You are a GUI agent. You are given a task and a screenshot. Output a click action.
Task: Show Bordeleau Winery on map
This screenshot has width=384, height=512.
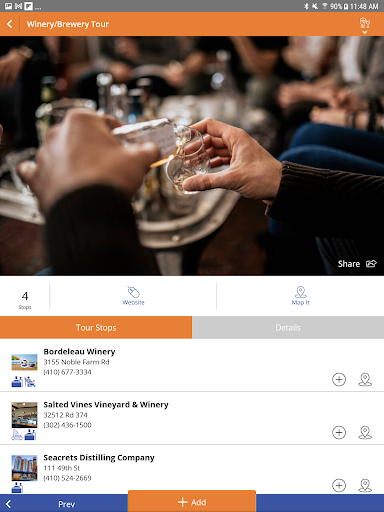pos(365,379)
